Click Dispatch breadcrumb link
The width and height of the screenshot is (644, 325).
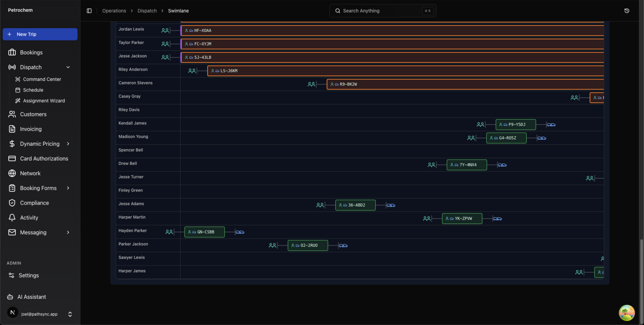point(147,11)
